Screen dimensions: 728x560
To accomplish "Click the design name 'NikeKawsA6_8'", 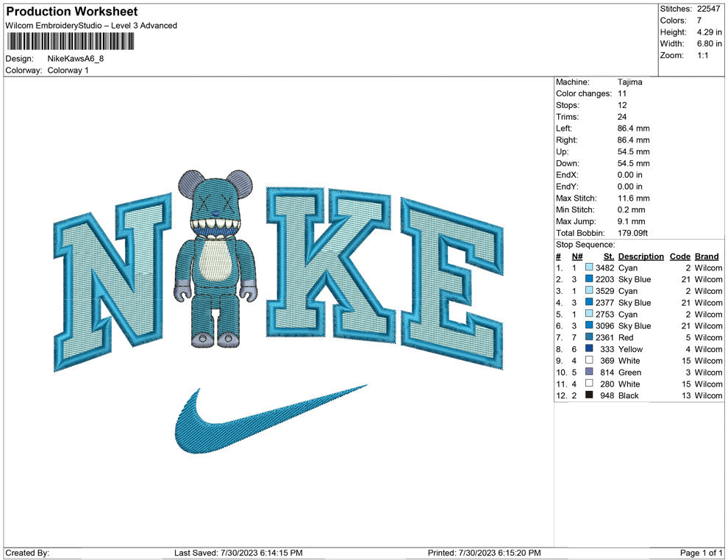I will [x=76, y=59].
